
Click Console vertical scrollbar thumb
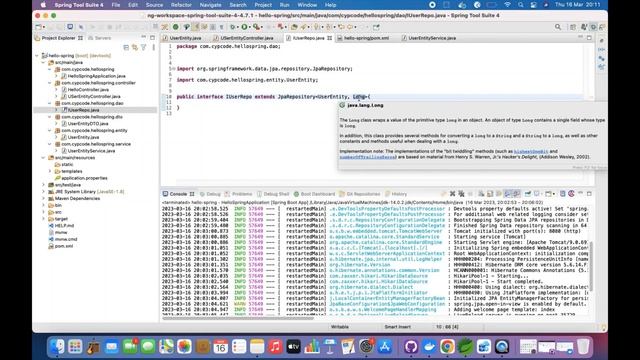pos(591,266)
